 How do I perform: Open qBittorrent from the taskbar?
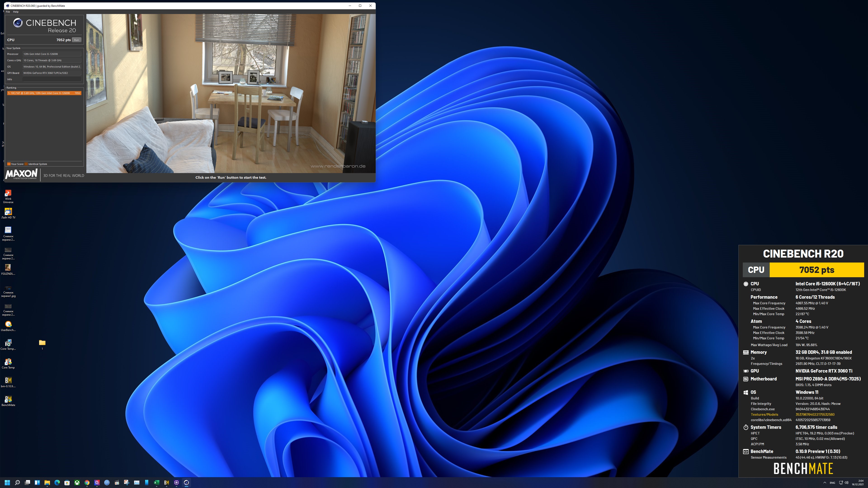[107, 483]
